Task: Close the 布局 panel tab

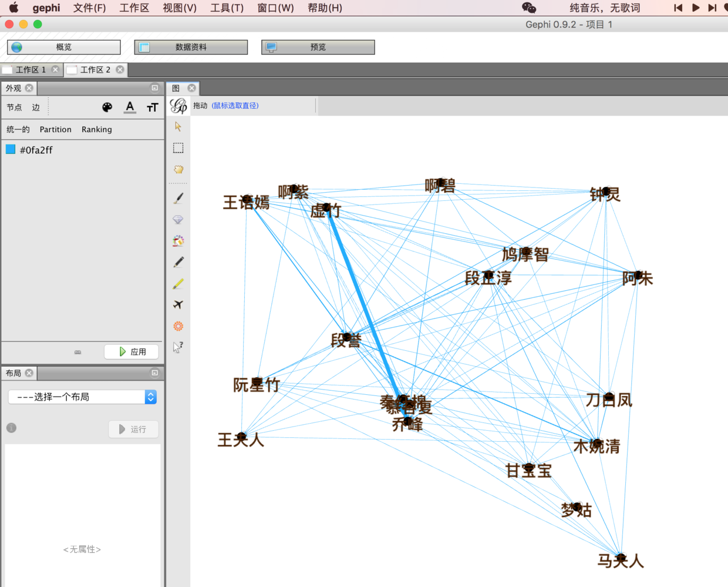Action: tap(29, 373)
